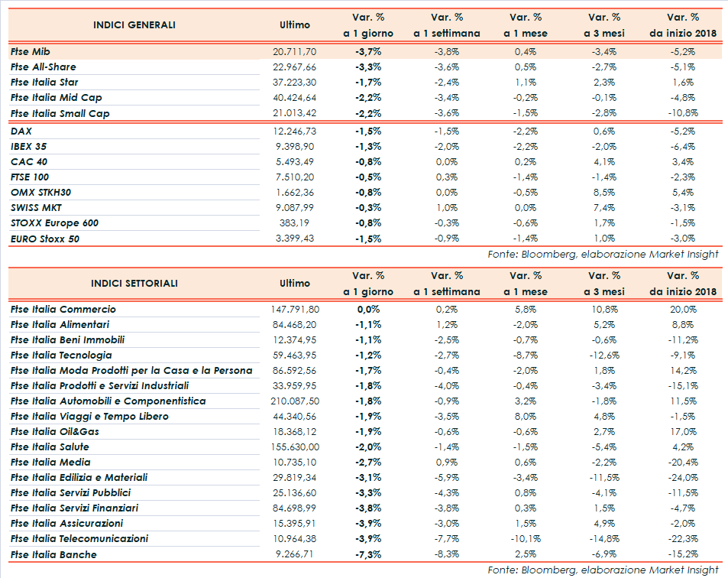728x578 pixels.
Task: Click the INDICI GENERALI table header
Action: (134, 25)
